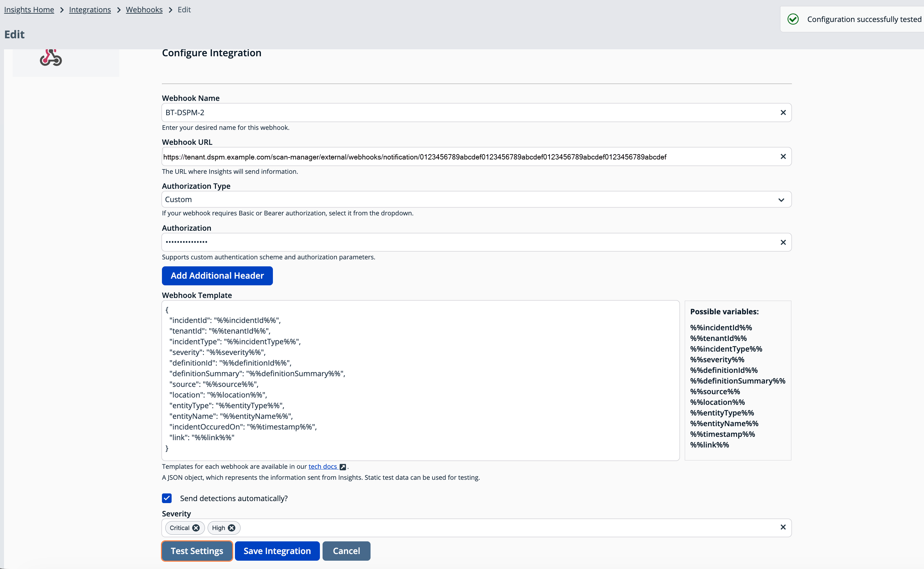Toggle Send detections automatically checkbox
This screenshot has height=569, width=924.
click(x=167, y=498)
